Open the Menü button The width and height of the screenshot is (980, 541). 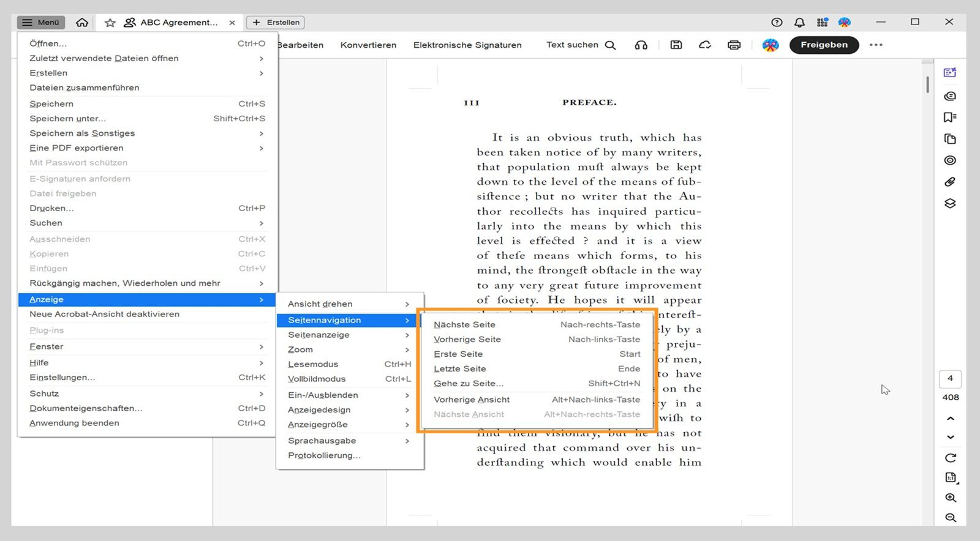click(x=41, y=23)
